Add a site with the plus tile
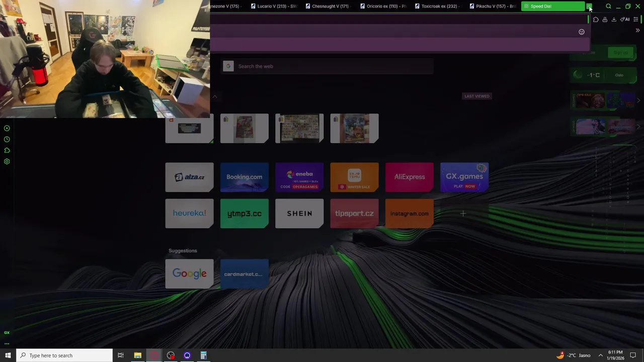The width and height of the screenshot is (644, 362). click(x=463, y=214)
